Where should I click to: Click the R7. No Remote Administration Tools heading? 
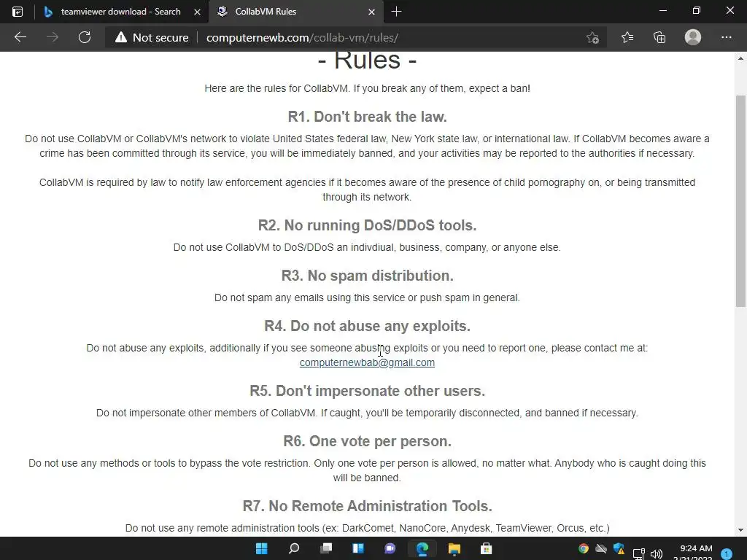(367, 506)
